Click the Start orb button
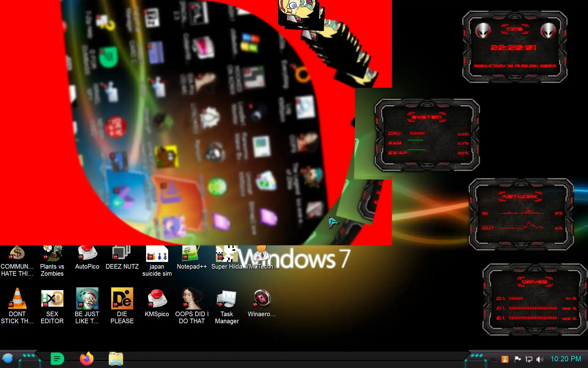Image resolution: width=588 pixels, height=368 pixels. [x=8, y=359]
